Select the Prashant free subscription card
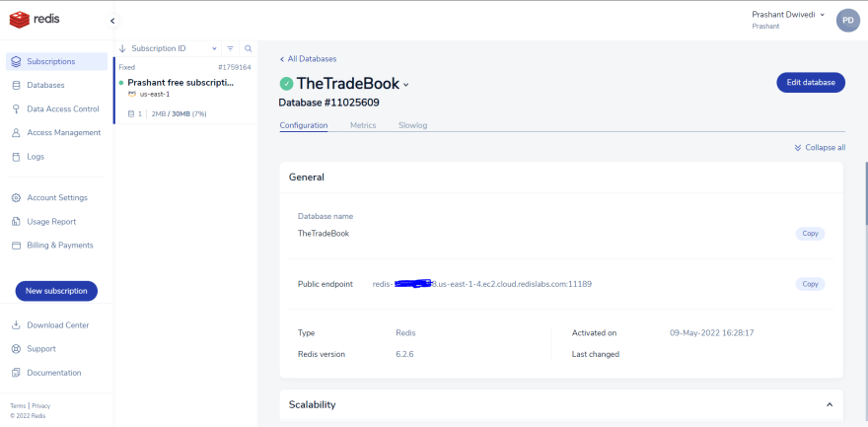Image resolution: width=868 pixels, height=427 pixels. click(185, 90)
